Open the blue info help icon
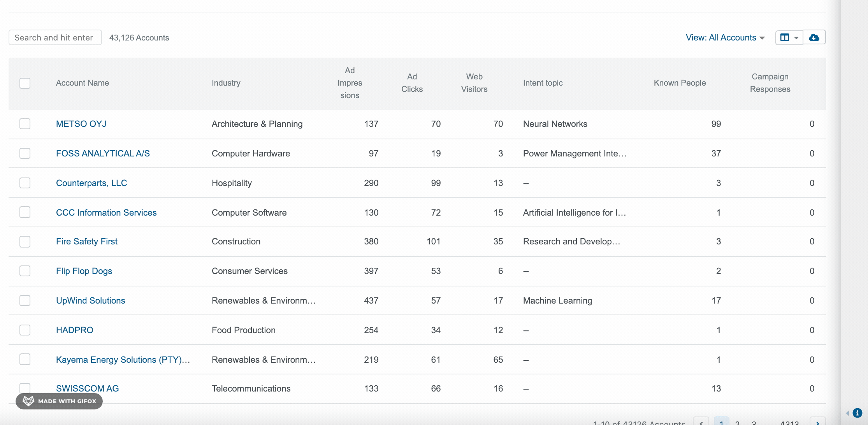 coord(857,413)
